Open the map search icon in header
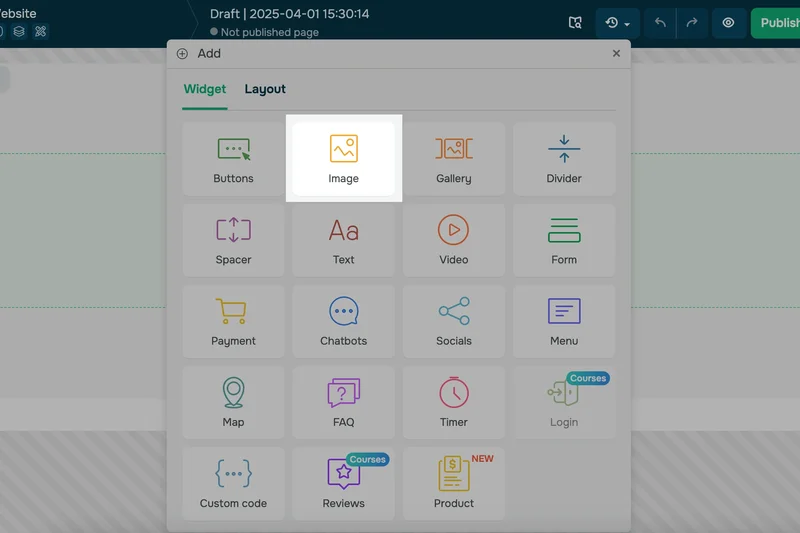 (575, 23)
